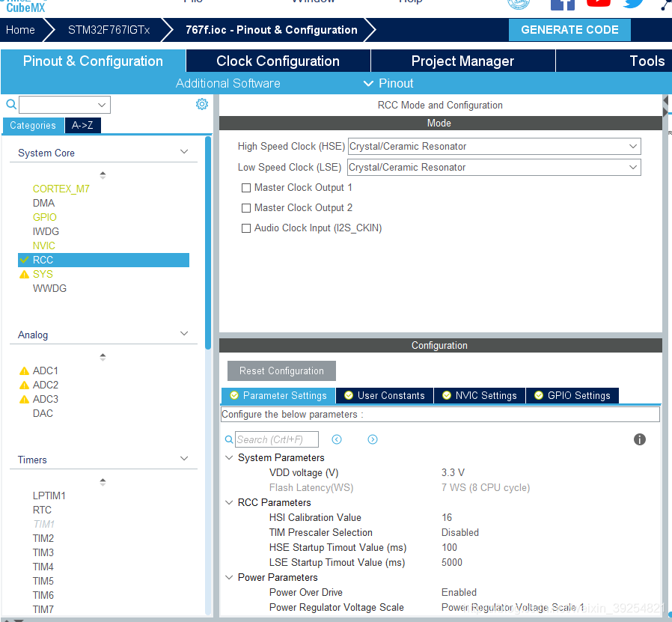Click the categories panel vertical scrollbar
This screenshot has height=622, width=672.
click(208, 243)
